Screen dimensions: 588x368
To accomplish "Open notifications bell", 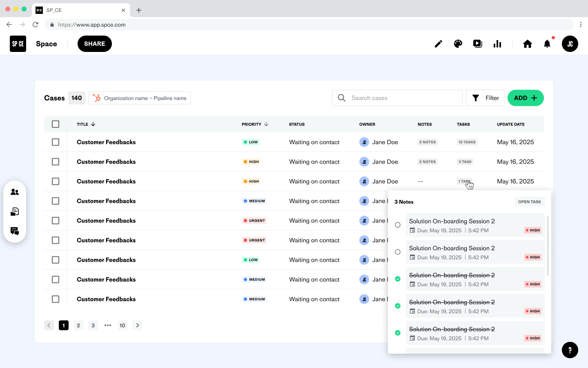I will [547, 44].
